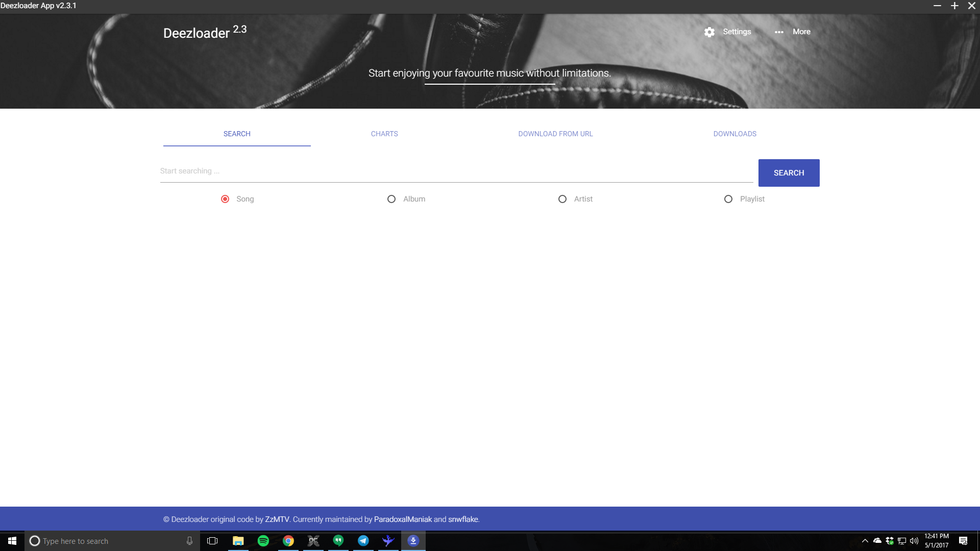Open the DC-style app icon next to Chrome
The image size is (980, 551).
313,541
